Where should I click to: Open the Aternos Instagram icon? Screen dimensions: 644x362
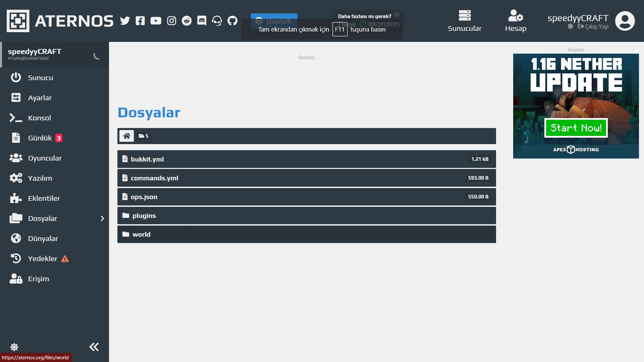(171, 21)
